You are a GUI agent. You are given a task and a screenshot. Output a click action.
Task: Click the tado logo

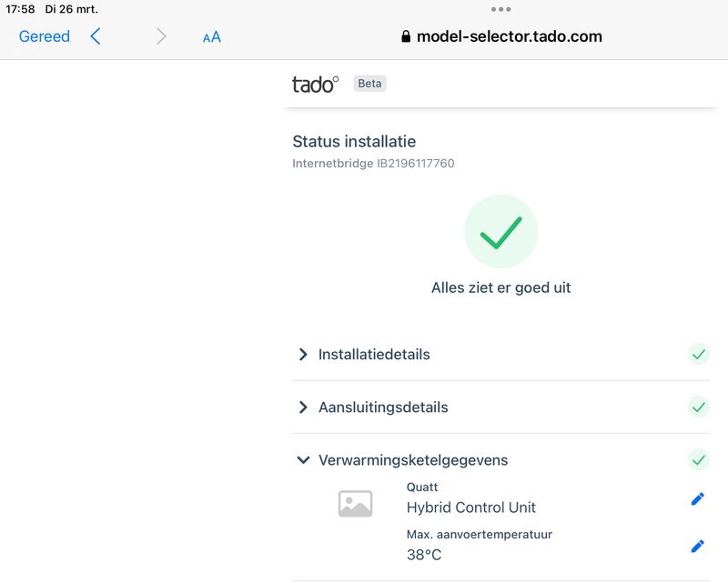tap(315, 84)
